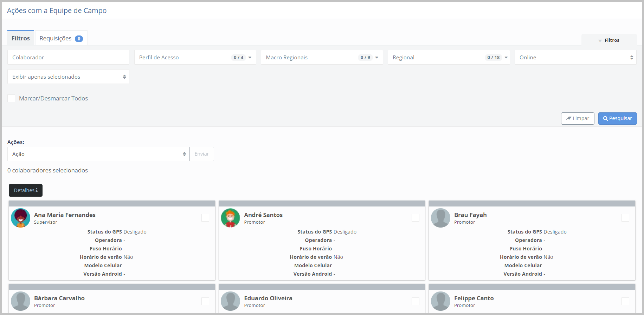This screenshot has height=315, width=644.
Task: Click the Requisições count badge
Action: click(79, 39)
